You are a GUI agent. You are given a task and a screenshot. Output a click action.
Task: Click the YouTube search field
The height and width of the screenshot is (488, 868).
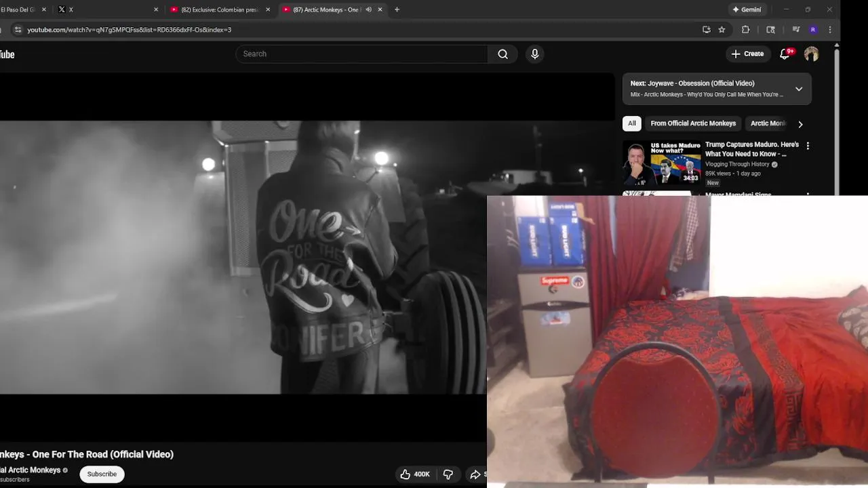361,54
